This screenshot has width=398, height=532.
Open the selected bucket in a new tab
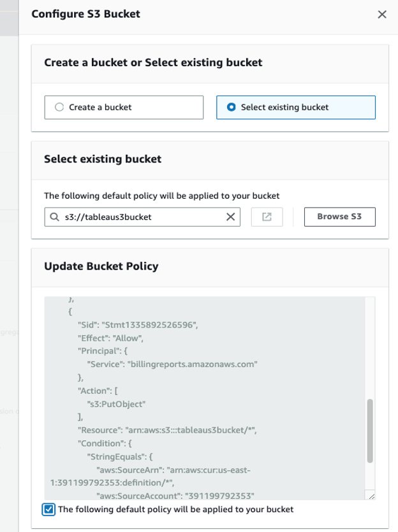pos(267,217)
